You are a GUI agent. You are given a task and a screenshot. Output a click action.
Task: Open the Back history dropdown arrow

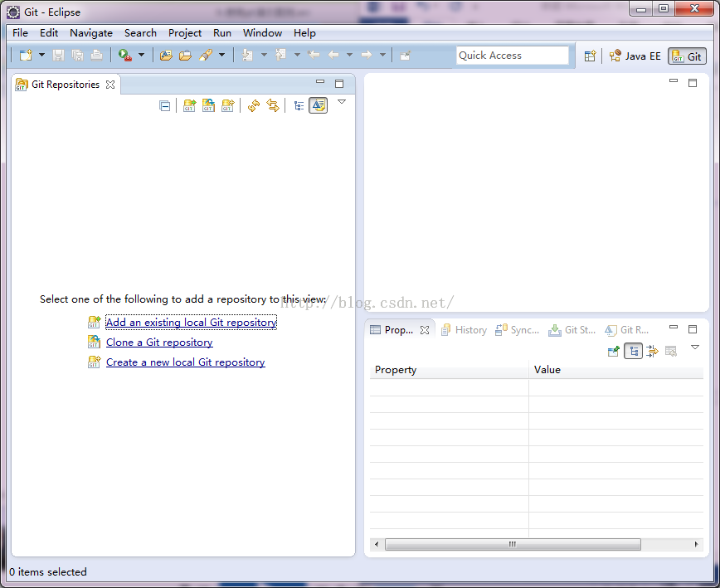(x=349, y=55)
